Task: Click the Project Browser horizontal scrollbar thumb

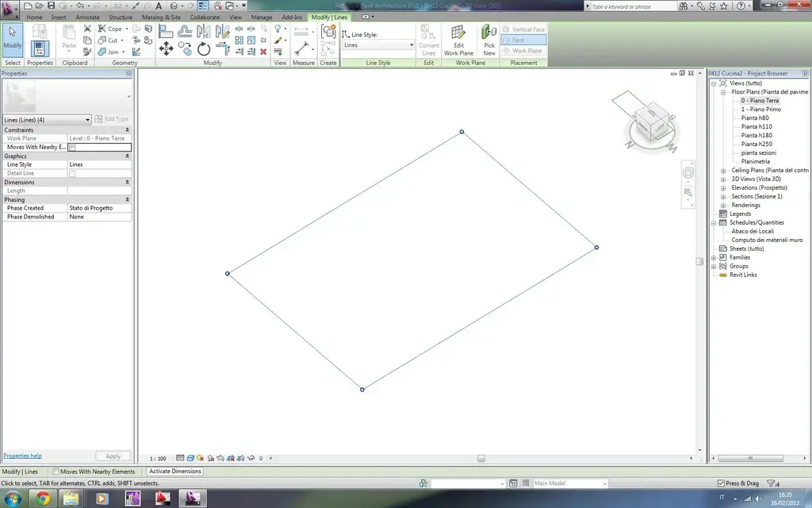Action: point(750,458)
